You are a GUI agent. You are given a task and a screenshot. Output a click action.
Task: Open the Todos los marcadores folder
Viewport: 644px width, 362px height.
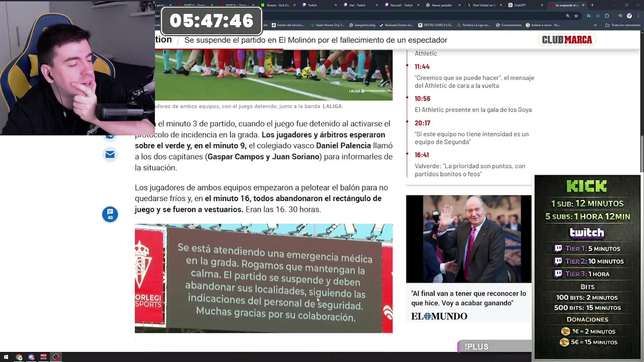tap(623, 25)
